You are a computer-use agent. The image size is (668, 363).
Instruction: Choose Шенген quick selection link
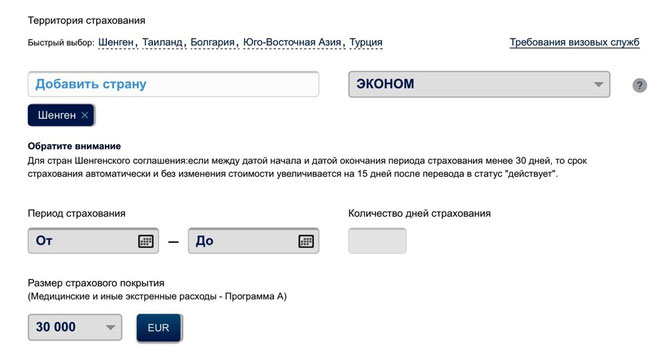tap(116, 42)
